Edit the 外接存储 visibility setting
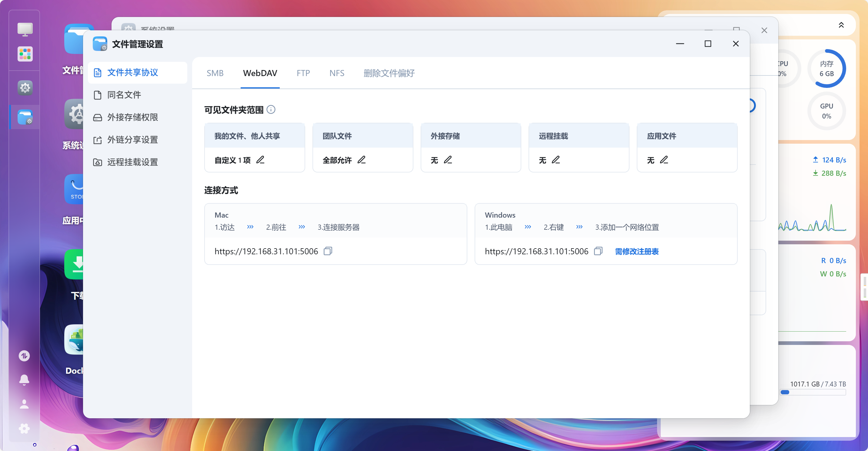The width and height of the screenshot is (868, 451). (x=448, y=160)
